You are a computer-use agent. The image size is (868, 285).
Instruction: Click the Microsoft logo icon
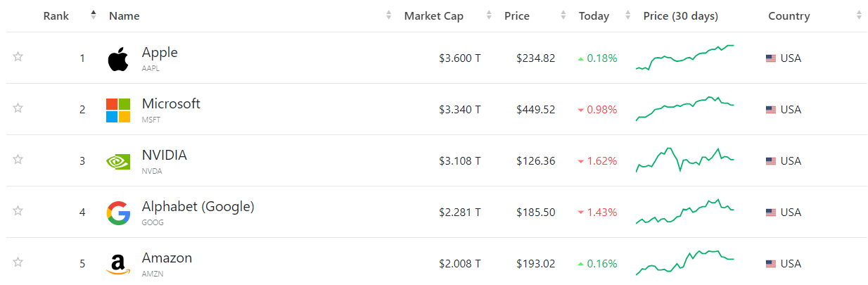point(118,110)
